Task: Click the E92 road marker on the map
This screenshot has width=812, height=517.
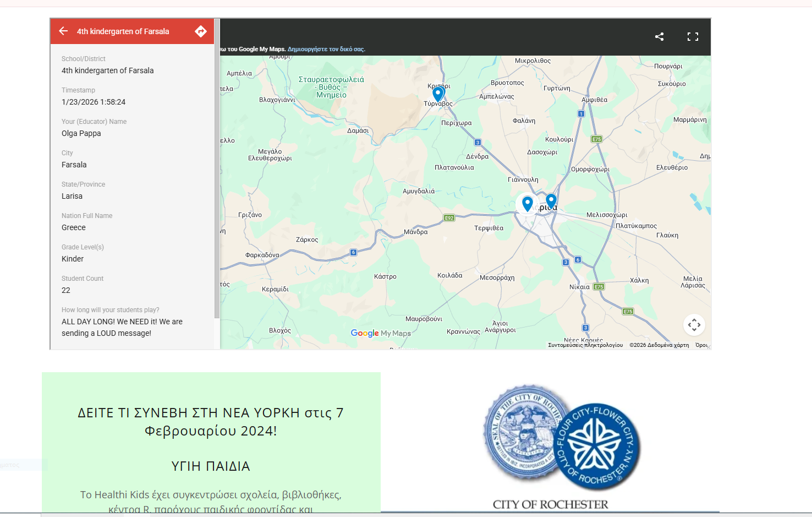Action: pyautogui.click(x=449, y=218)
